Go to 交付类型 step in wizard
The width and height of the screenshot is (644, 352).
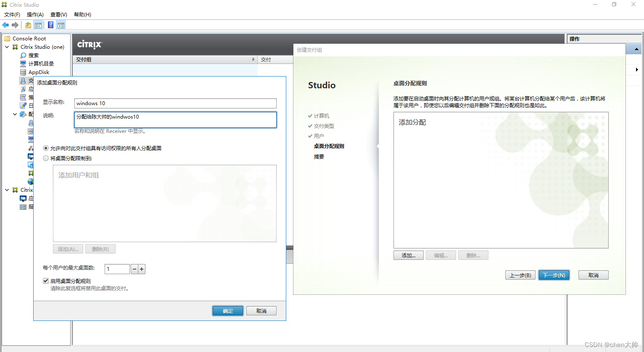point(324,126)
